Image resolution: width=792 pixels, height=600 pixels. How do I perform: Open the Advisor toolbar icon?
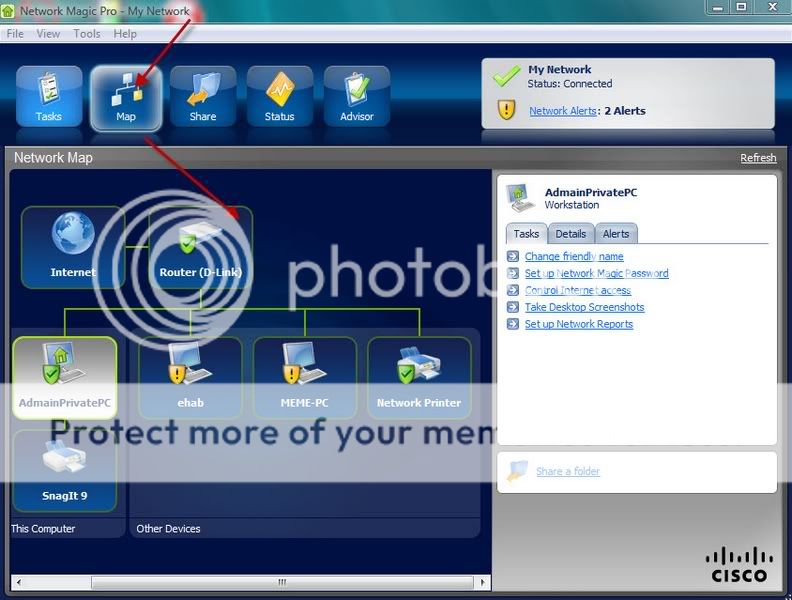coord(356,97)
